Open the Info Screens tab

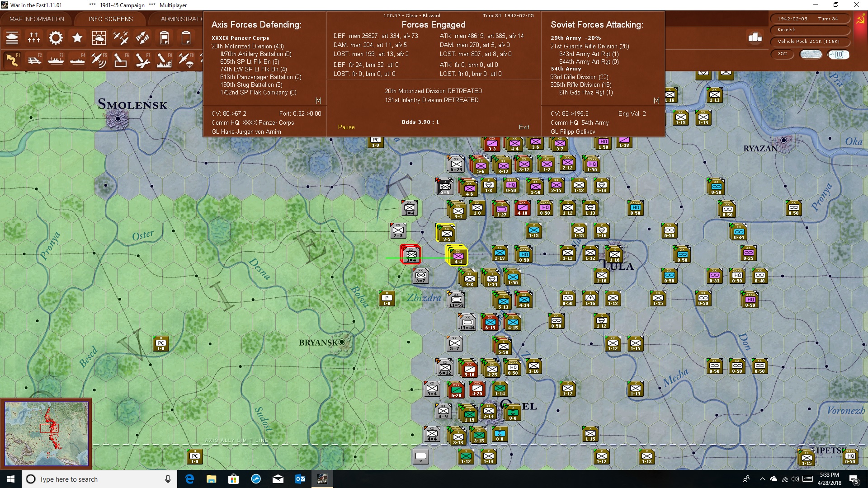(111, 19)
